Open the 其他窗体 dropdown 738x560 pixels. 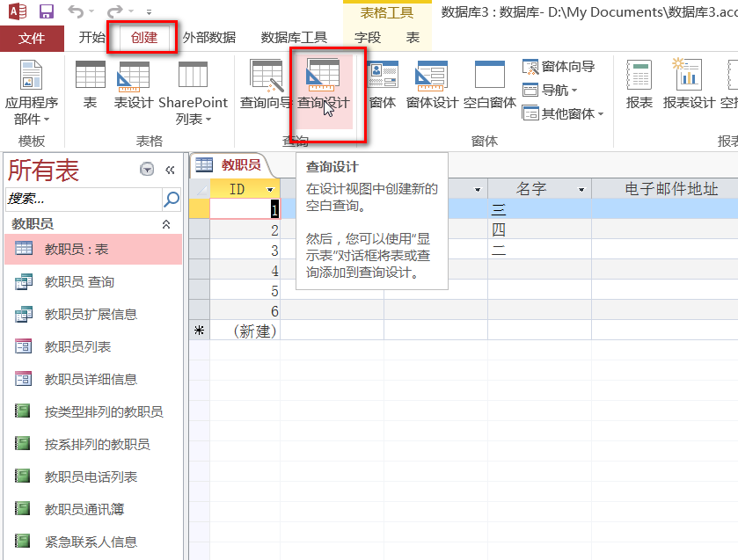click(x=563, y=113)
